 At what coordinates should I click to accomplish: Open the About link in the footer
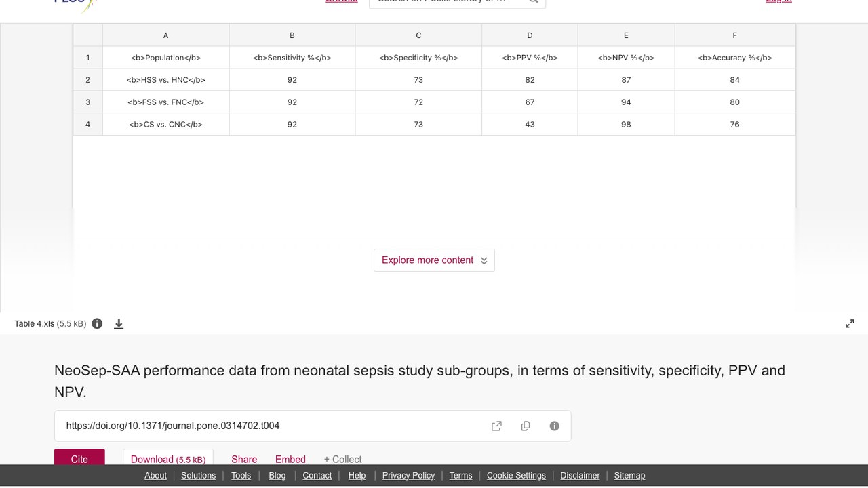click(x=155, y=475)
